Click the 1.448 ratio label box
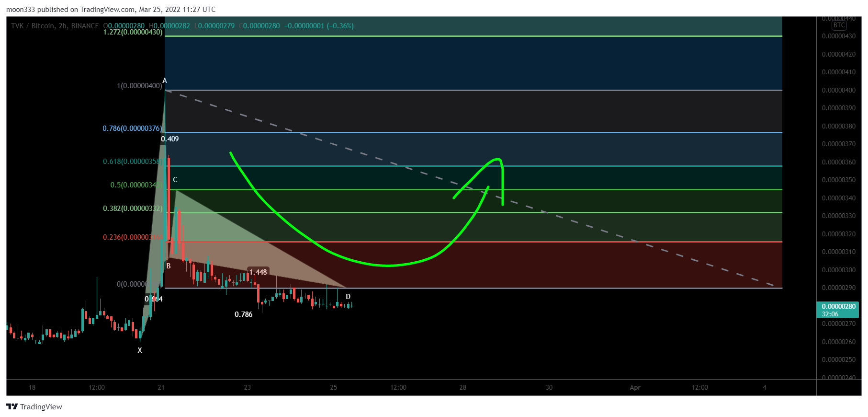Image resolution: width=868 pixels, height=417 pixels. click(258, 272)
